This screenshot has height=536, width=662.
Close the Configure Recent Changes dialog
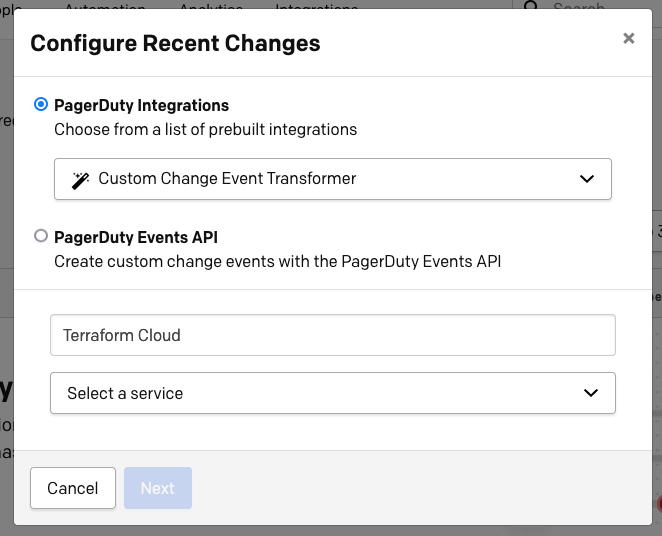click(x=629, y=38)
